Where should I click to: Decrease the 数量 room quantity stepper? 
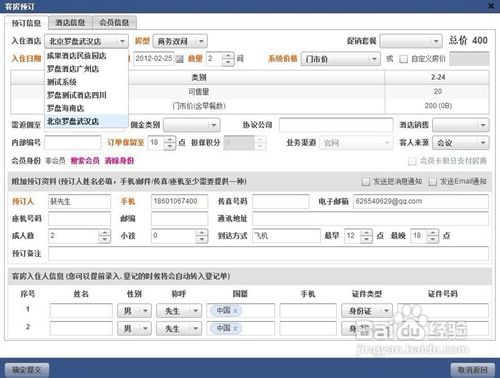pyautogui.click(x=228, y=62)
